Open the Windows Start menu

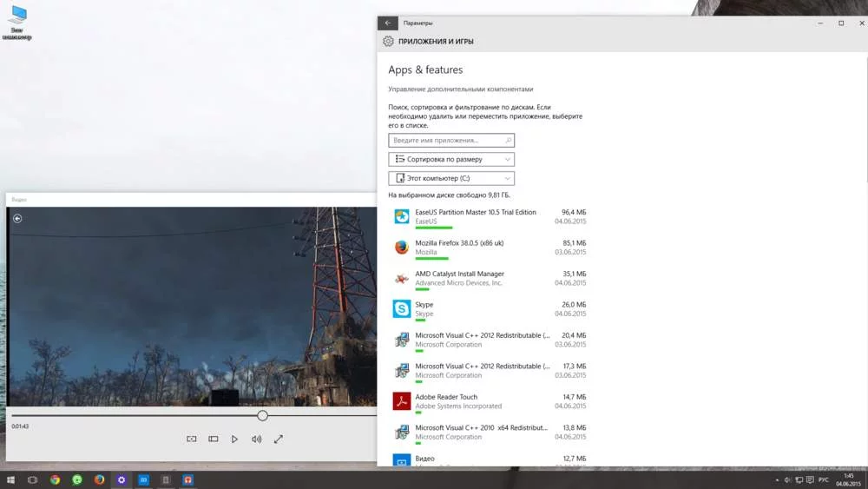10,479
